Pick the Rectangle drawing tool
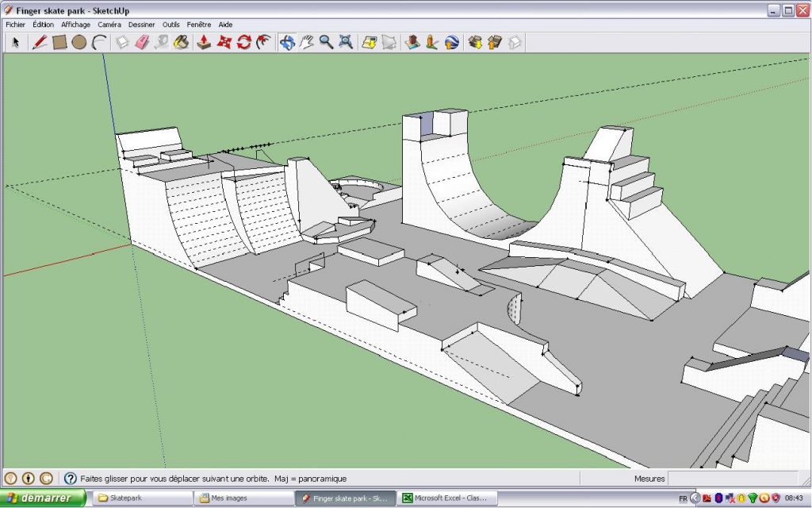This screenshot has width=812, height=508. coord(59,43)
